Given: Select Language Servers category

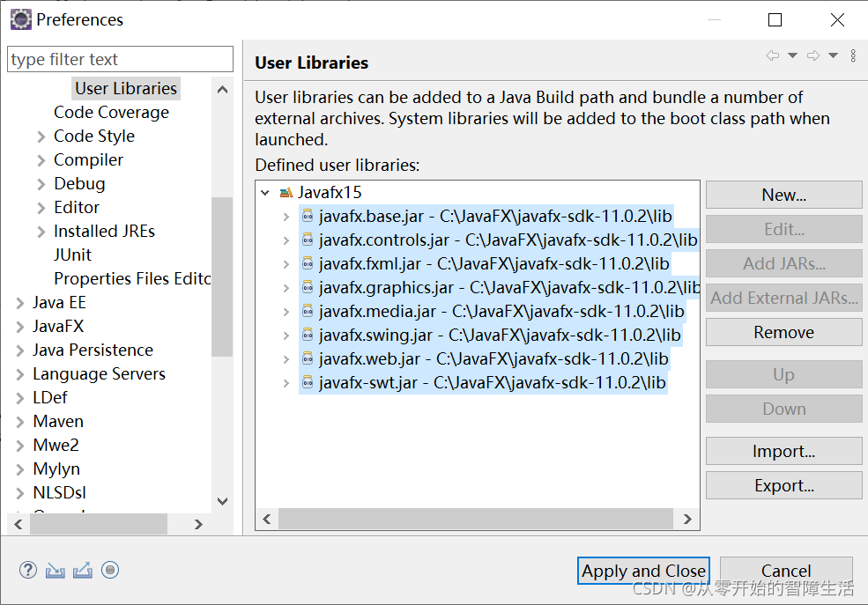Looking at the screenshot, I should pyautogui.click(x=99, y=374).
